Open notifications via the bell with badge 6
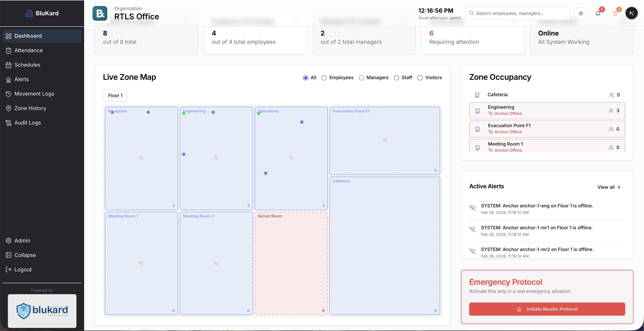The height and width of the screenshot is (331, 644). pyautogui.click(x=598, y=13)
